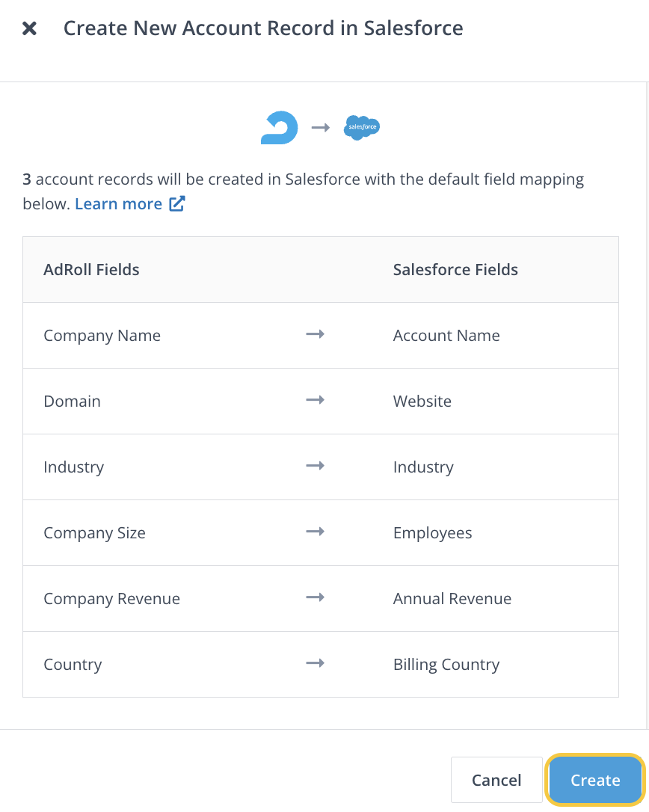
Task: Click the Company Size AdRoll field
Action: (x=94, y=533)
